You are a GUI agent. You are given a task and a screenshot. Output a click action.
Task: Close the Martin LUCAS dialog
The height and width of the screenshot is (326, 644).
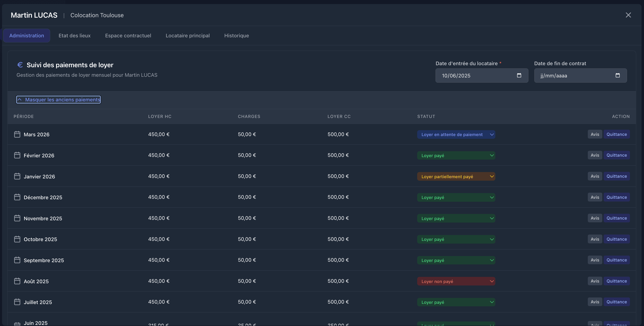628,15
